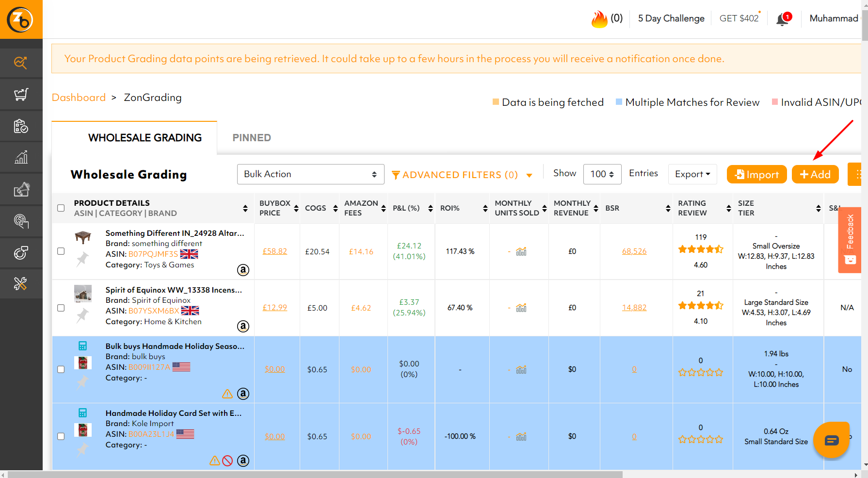
Task: Open the shopping cart sidebar icon
Action: tap(21, 94)
